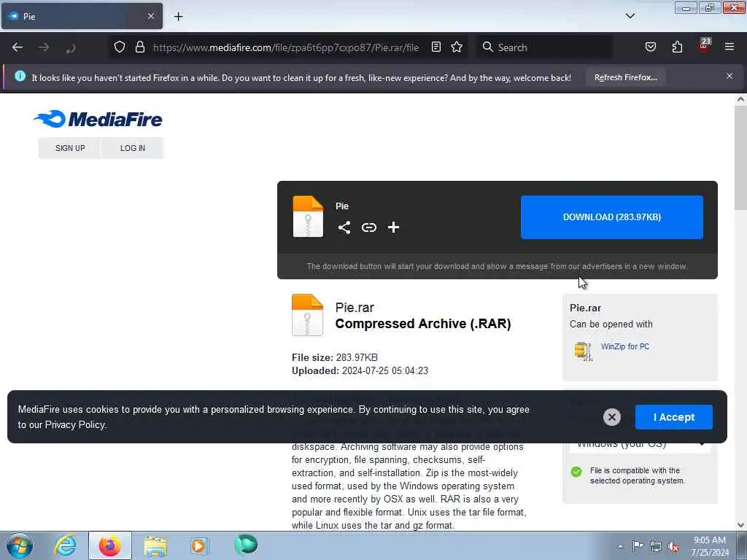This screenshot has height=560, width=747.
Task: Click the MediaFire logo
Action: click(98, 119)
